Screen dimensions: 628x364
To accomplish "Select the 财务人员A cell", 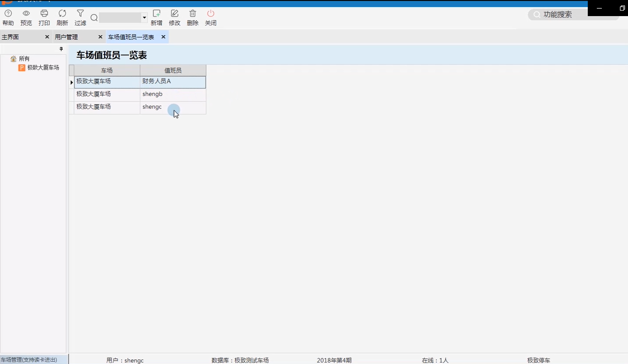I will click(x=173, y=82).
